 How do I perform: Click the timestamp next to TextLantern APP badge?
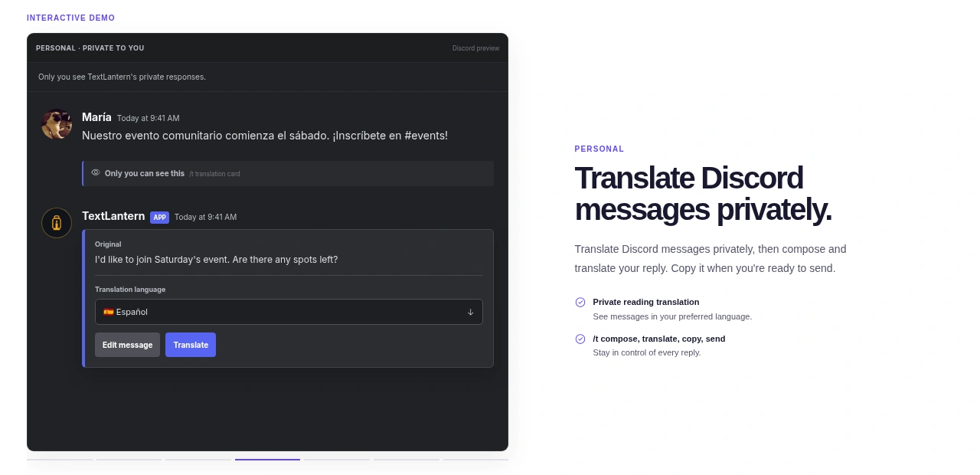point(205,218)
